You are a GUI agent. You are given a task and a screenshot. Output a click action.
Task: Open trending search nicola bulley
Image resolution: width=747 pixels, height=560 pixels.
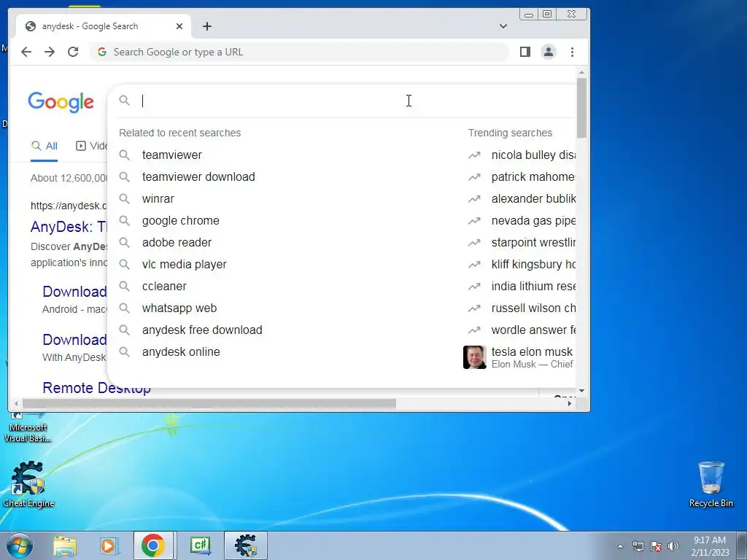pos(533,155)
